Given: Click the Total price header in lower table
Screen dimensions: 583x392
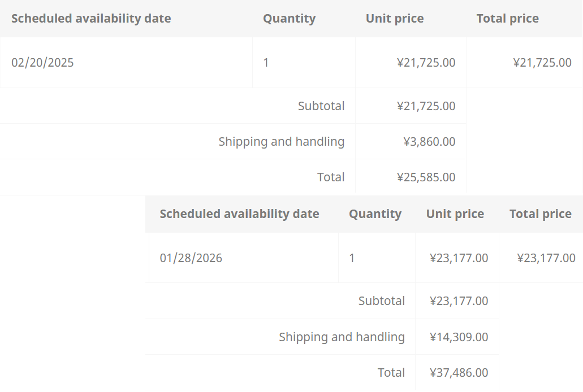Looking at the screenshot, I should (540, 214).
